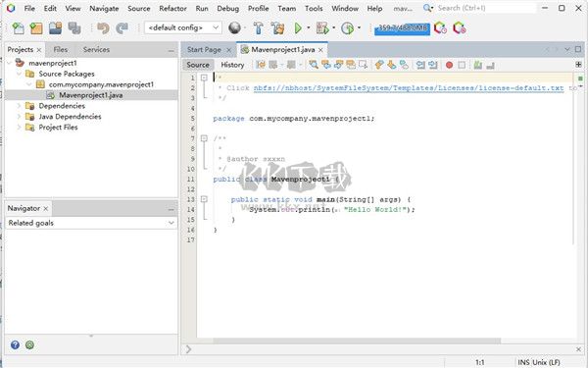Open the Related goals combo box
The width and height of the screenshot is (588, 368).
[91, 223]
